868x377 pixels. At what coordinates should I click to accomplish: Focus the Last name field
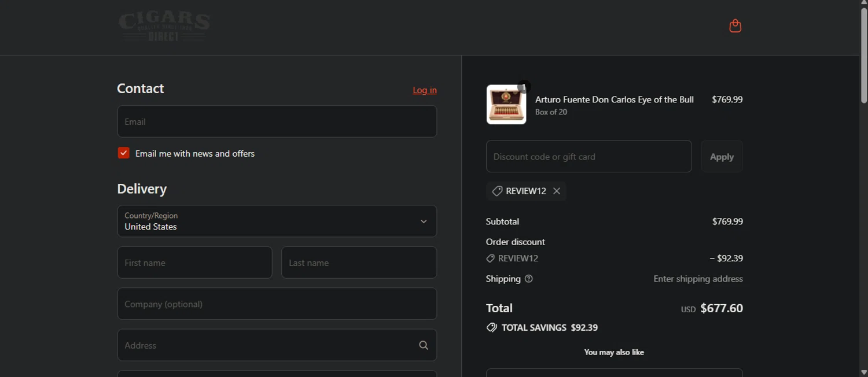(359, 263)
